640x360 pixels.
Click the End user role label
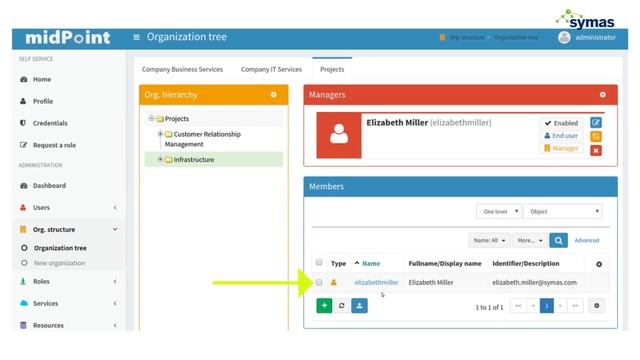click(x=562, y=136)
